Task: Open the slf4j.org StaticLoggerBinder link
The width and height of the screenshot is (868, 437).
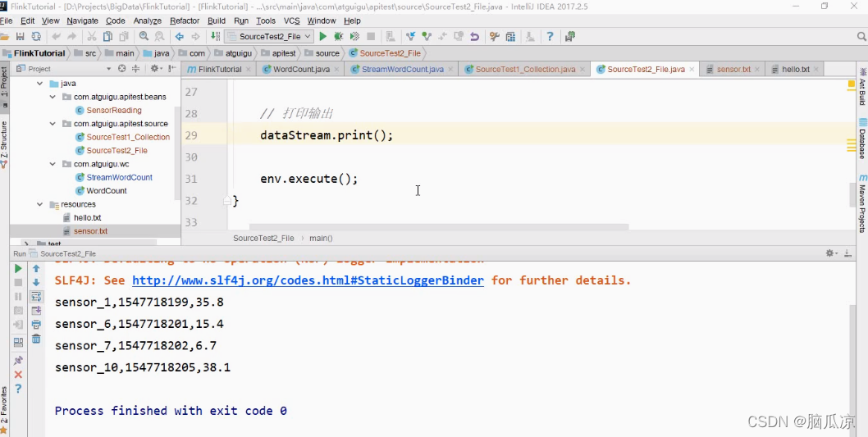Action: pyautogui.click(x=308, y=280)
